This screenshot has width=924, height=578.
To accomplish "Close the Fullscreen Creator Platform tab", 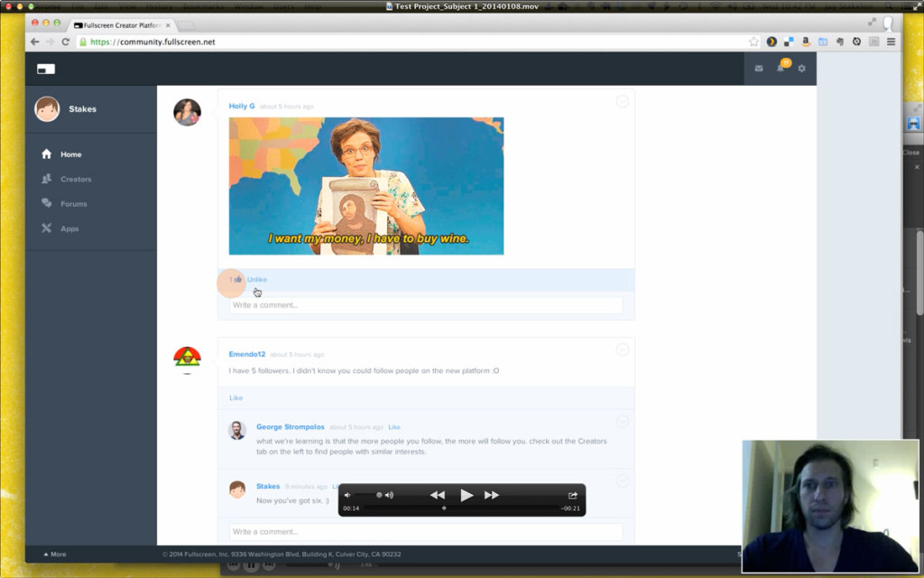I will pos(168,25).
